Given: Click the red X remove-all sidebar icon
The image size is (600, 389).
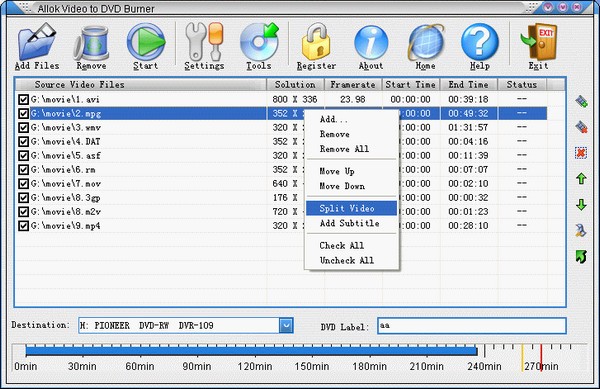Looking at the screenshot, I should point(581,153).
